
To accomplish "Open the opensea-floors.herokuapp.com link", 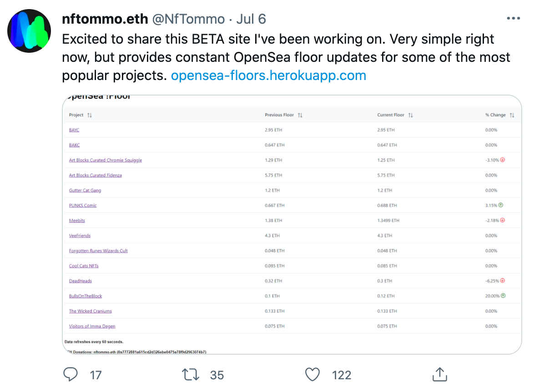I will click(x=268, y=75).
